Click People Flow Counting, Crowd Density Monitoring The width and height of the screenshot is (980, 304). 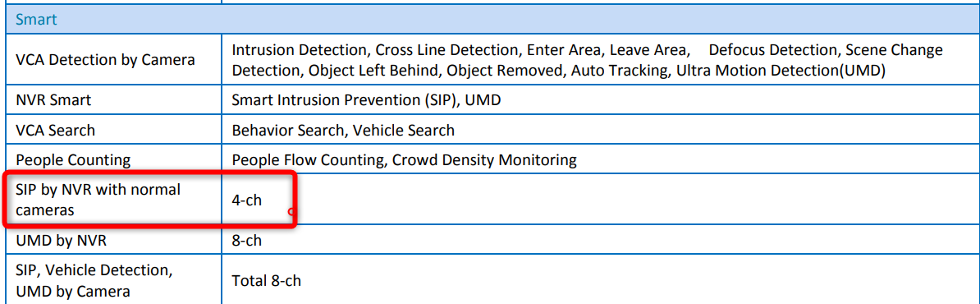tap(404, 160)
